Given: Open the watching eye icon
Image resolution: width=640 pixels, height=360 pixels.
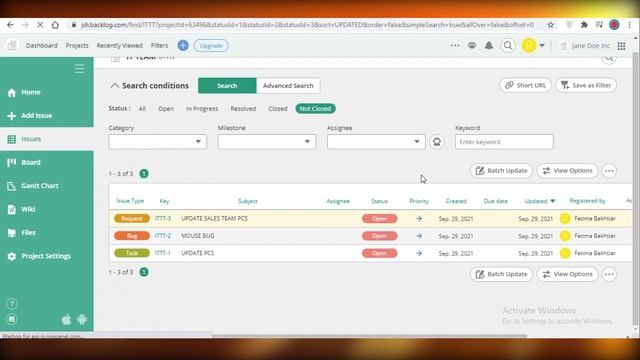Looking at the screenshot, I should tap(472, 45).
